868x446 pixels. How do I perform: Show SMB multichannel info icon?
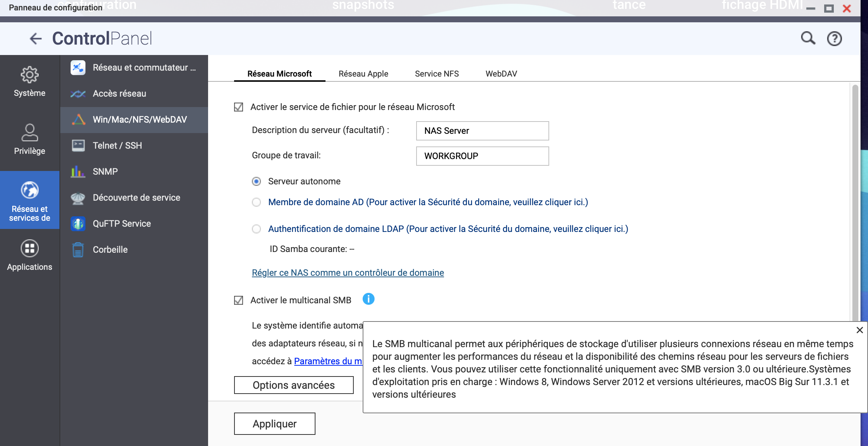pos(368,299)
